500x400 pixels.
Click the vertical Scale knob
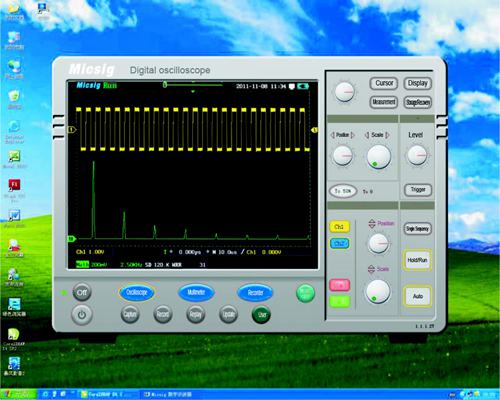378,291
